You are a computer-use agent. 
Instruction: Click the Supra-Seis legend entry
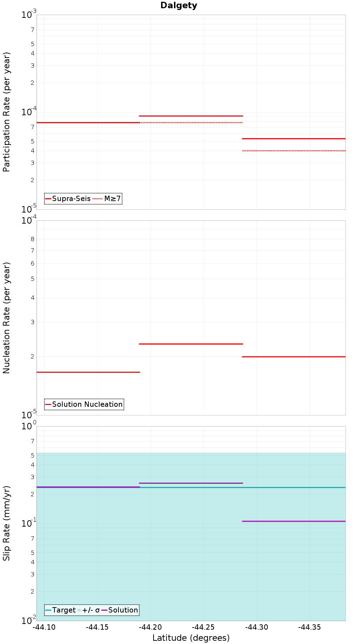point(68,199)
